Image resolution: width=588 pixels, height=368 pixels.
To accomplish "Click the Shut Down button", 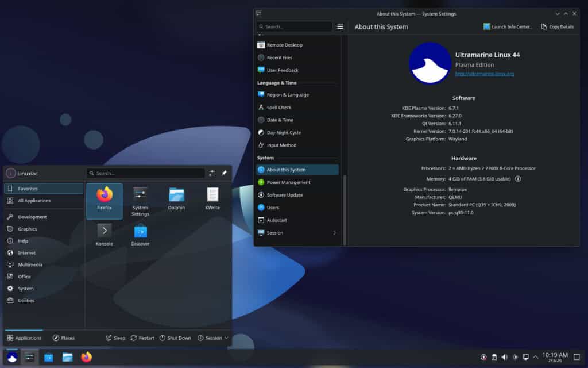I will (175, 338).
